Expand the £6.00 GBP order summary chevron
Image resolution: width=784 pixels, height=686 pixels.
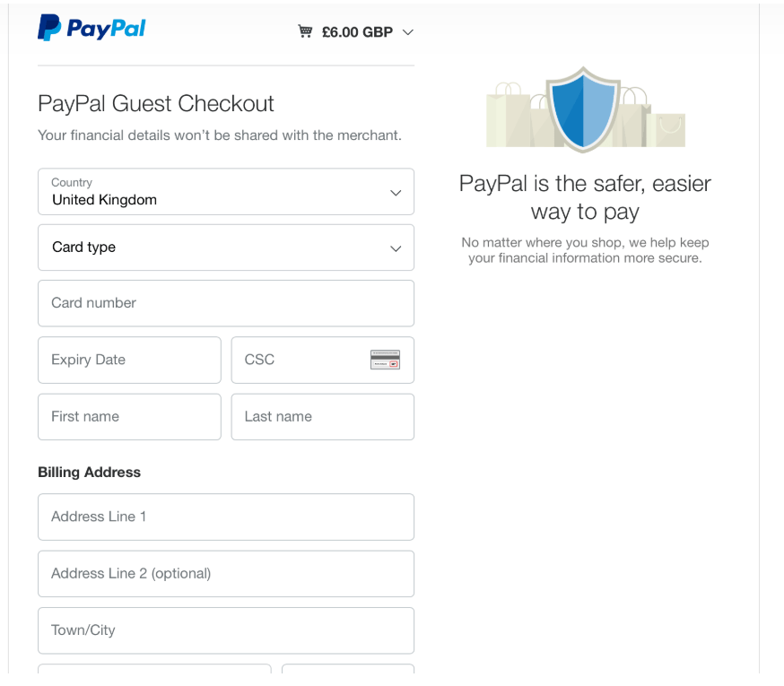point(408,32)
